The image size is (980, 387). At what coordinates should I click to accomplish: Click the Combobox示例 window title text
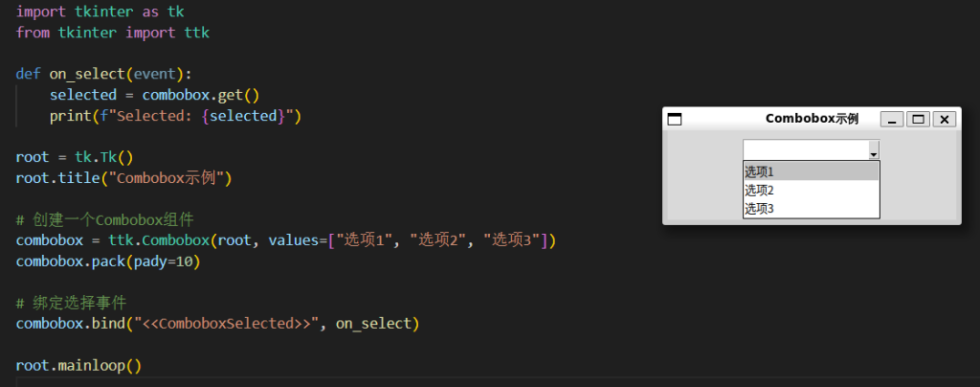(812, 119)
